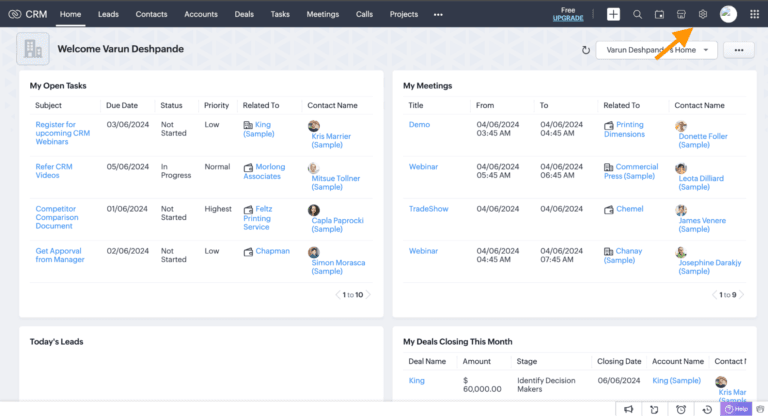768x416 pixels.
Task: Open the Setup gear icon
Action: (x=703, y=14)
